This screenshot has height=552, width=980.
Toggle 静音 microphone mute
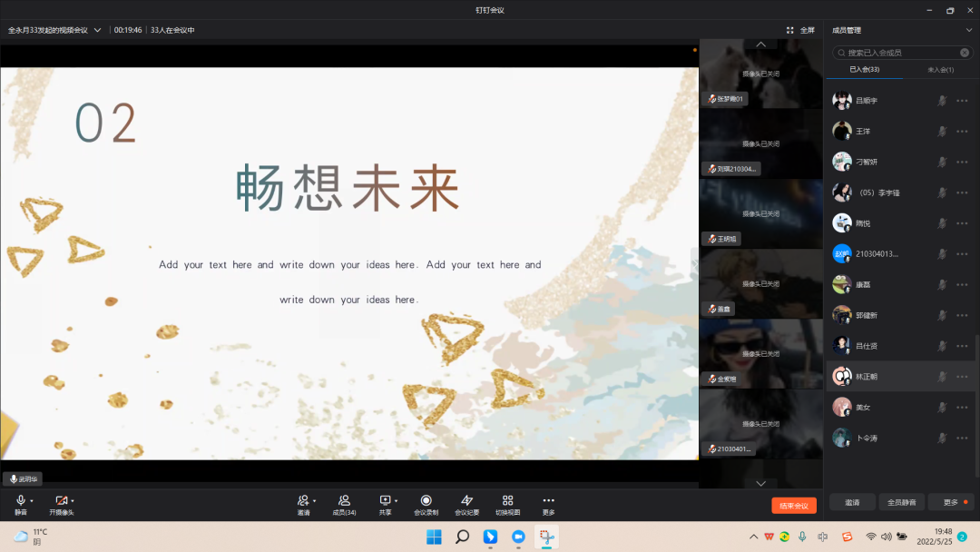[x=20, y=501]
